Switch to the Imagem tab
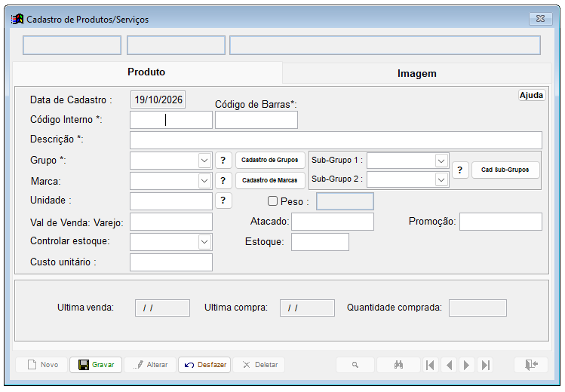Screen dimensions: 565x392 pos(417,73)
